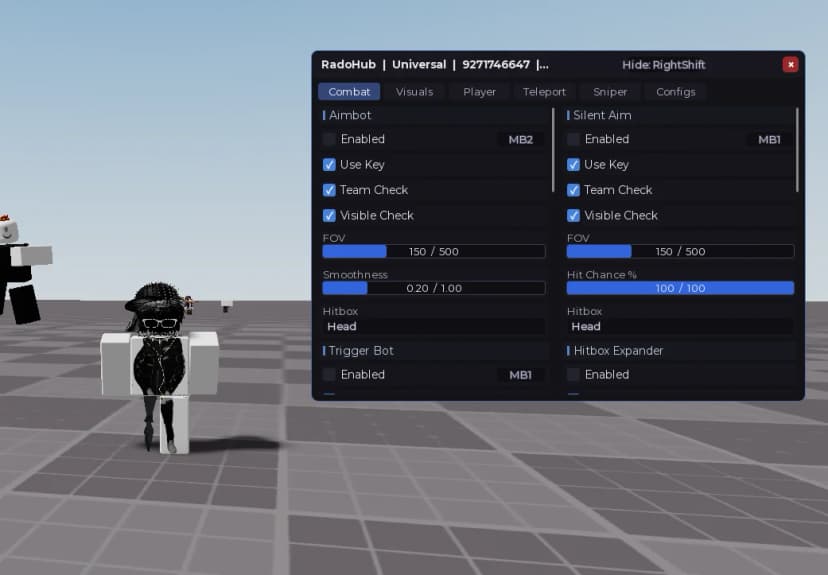
Task: Switch to the Combat tab
Action: point(349,92)
